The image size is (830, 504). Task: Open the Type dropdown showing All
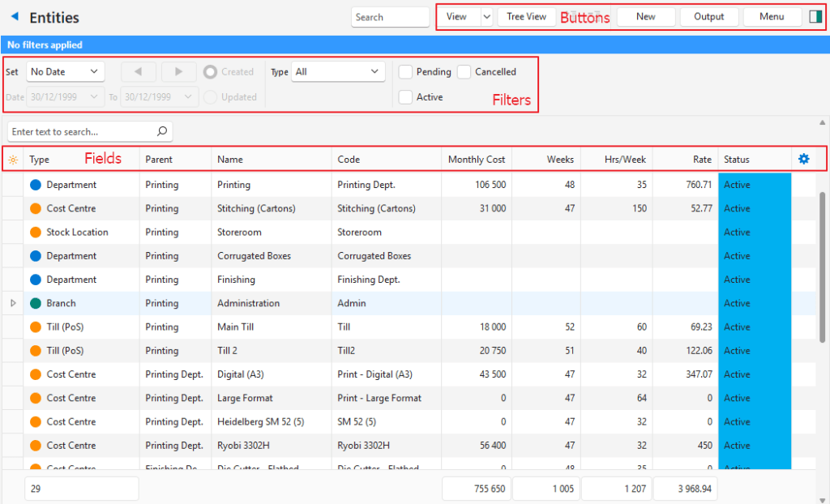[x=338, y=71]
